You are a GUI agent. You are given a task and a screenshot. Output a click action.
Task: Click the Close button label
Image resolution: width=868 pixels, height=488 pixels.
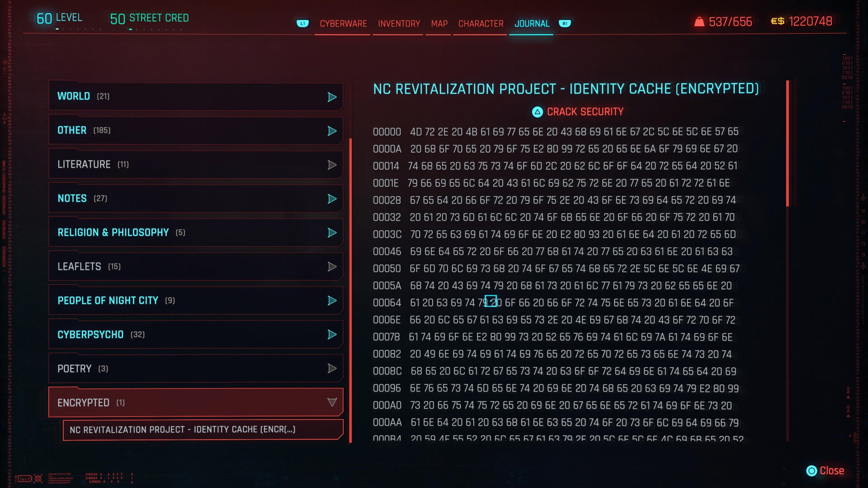(x=832, y=471)
